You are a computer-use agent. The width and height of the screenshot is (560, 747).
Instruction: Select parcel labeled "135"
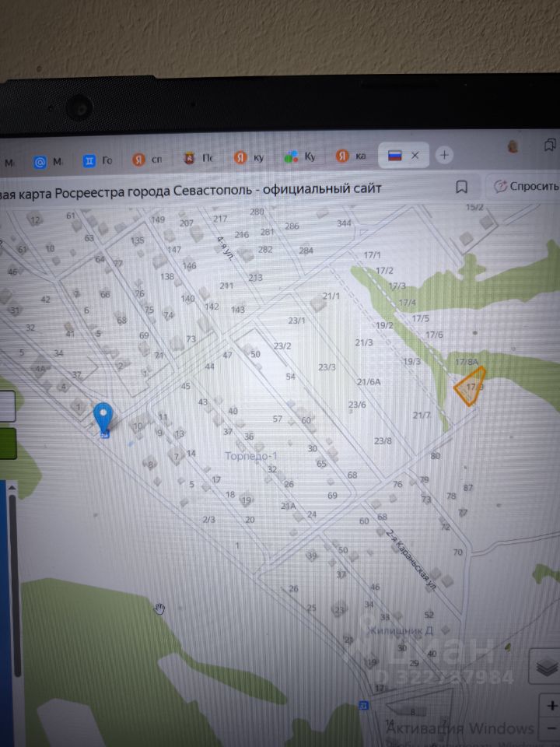(137, 240)
